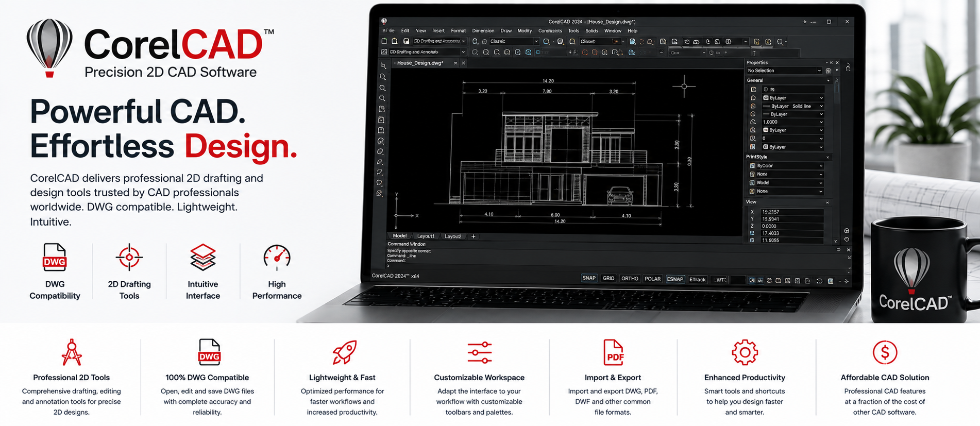Collapse the View section in Properties
Viewport: 980px width, 426px height.
coord(827,202)
